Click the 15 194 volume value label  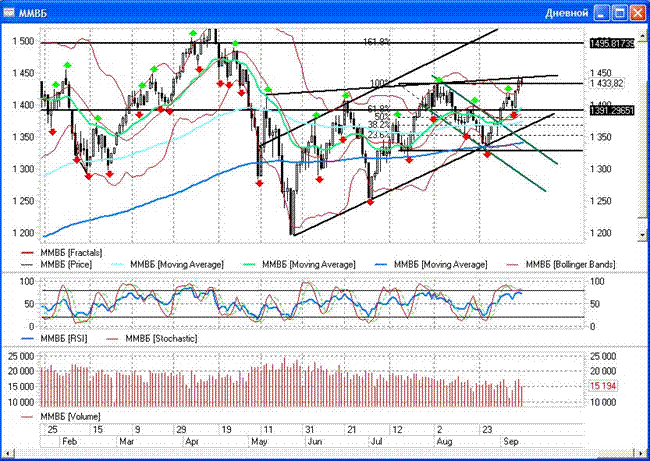(603, 386)
